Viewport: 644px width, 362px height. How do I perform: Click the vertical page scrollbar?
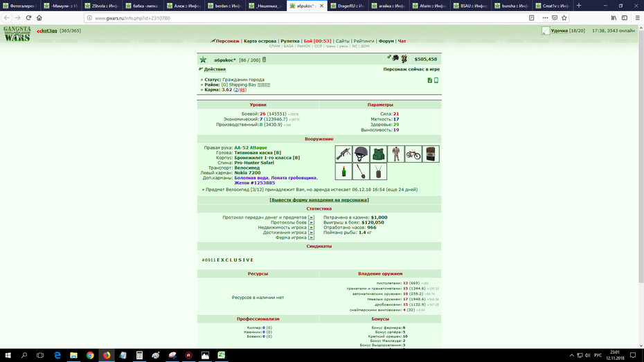click(641, 156)
